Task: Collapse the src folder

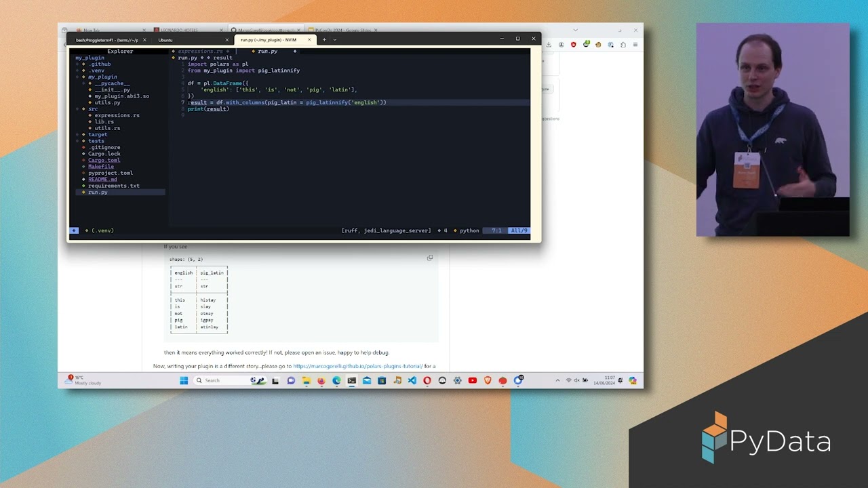Action: click(x=93, y=108)
